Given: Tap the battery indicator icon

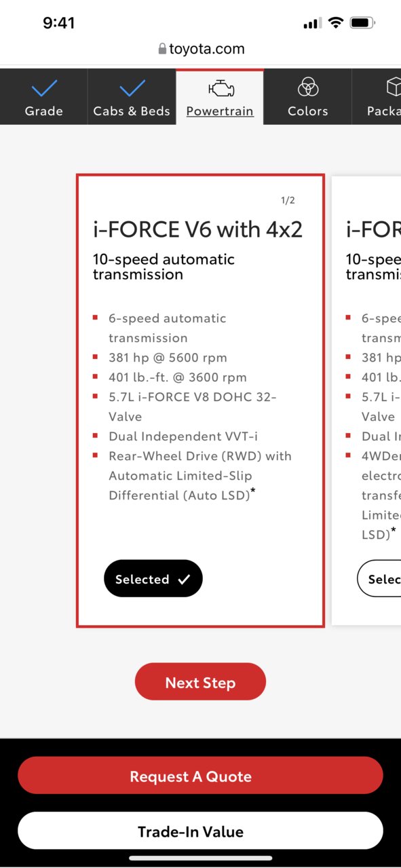Looking at the screenshot, I should coord(362,22).
